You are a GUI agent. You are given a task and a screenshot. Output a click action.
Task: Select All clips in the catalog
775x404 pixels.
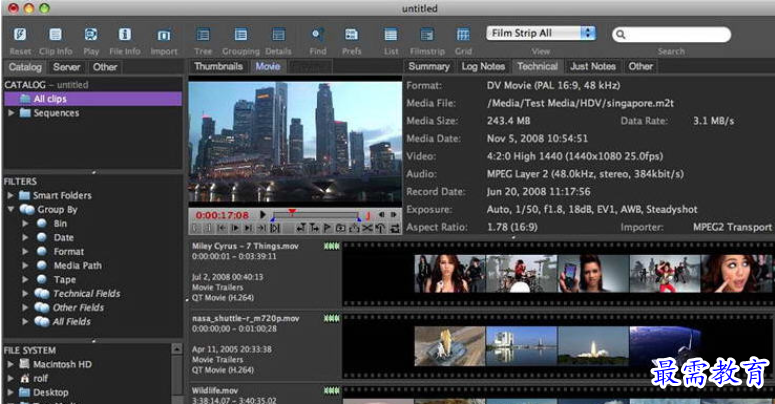pos(93,99)
